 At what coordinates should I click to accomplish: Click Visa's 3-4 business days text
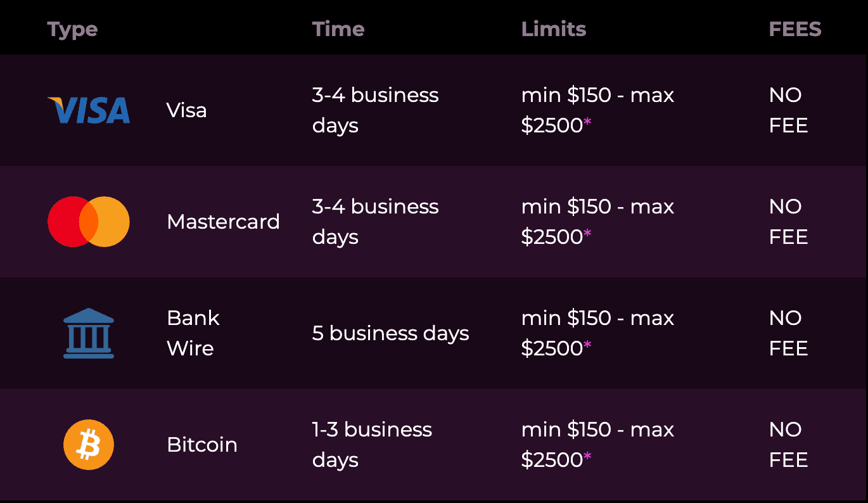tap(376, 110)
